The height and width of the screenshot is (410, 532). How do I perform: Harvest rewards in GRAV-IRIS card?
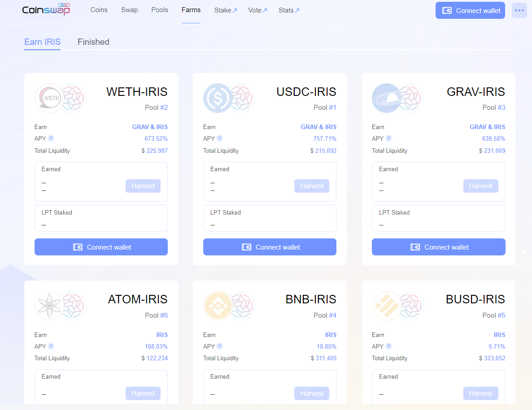[481, 186]
